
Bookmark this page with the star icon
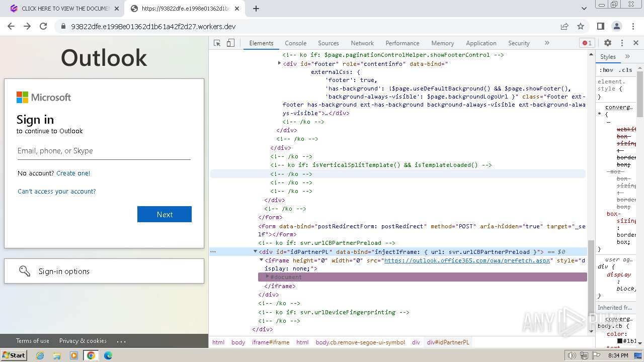pyautogui.click(x=581, y=26)
